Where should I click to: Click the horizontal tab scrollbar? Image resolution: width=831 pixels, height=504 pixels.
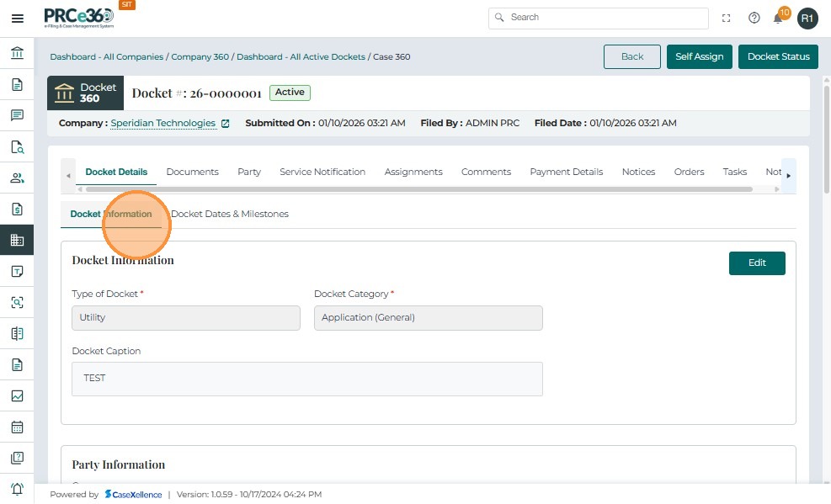[x=418, y=189]
